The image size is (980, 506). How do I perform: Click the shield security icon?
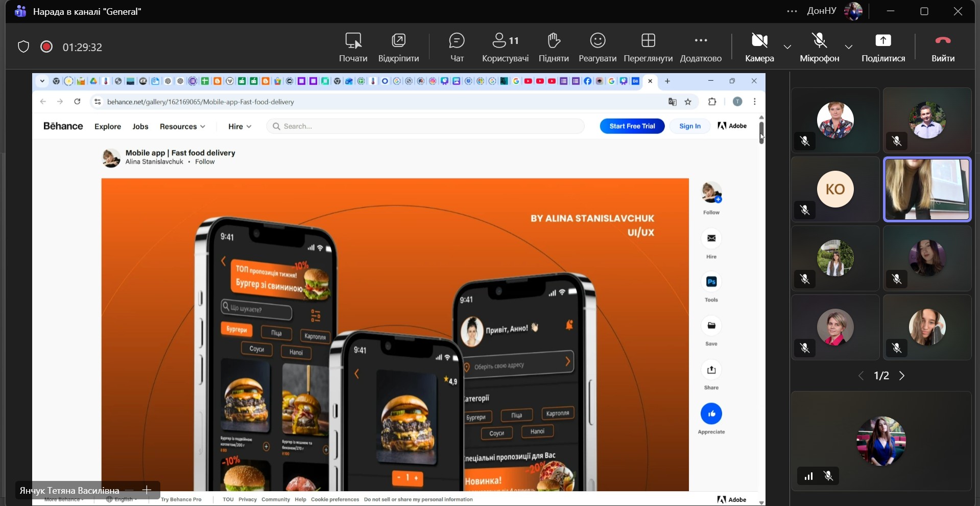[x=23, y=47]
